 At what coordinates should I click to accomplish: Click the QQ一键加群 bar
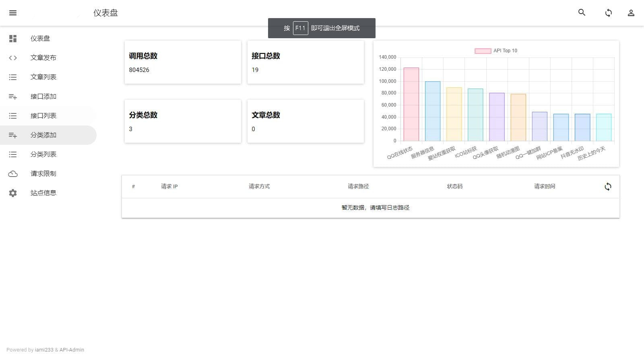(x=539, y=126)
